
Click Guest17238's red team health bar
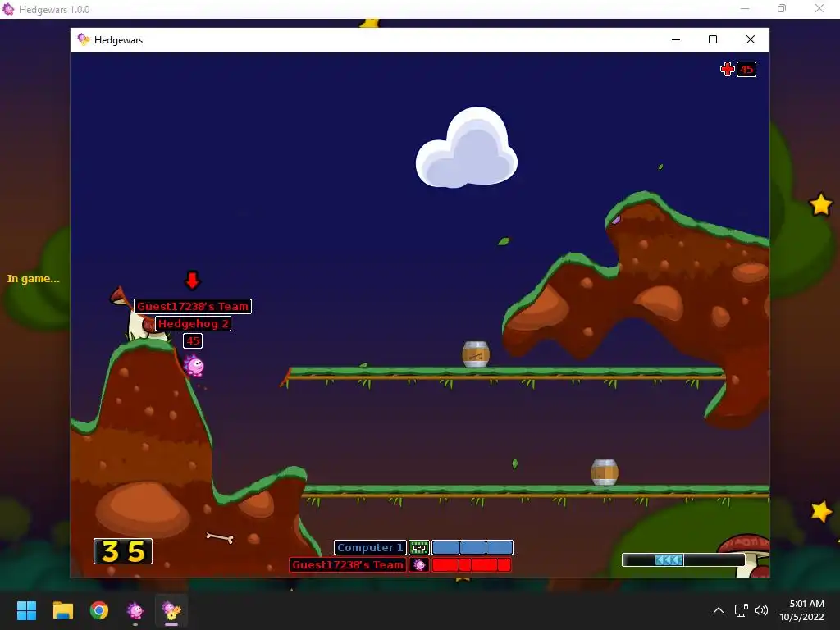[472, 564]
